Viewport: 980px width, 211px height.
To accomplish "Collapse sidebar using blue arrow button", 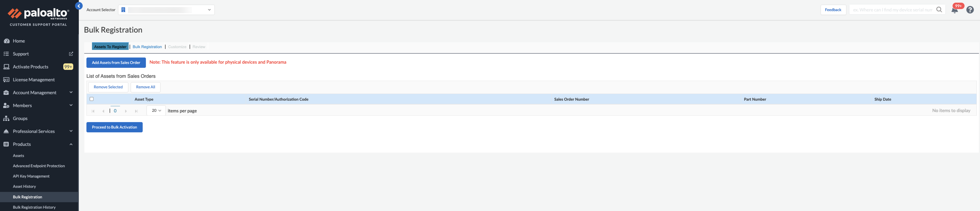I will pos(79,6).
